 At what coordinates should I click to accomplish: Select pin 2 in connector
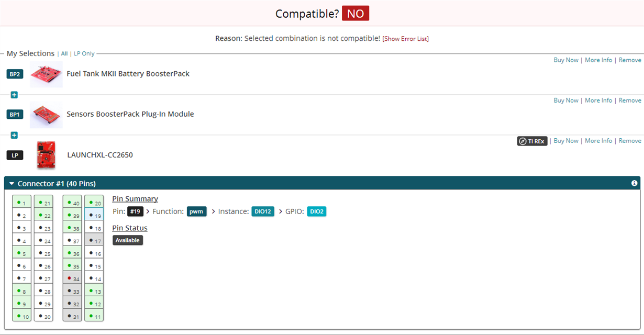point(22,215)
